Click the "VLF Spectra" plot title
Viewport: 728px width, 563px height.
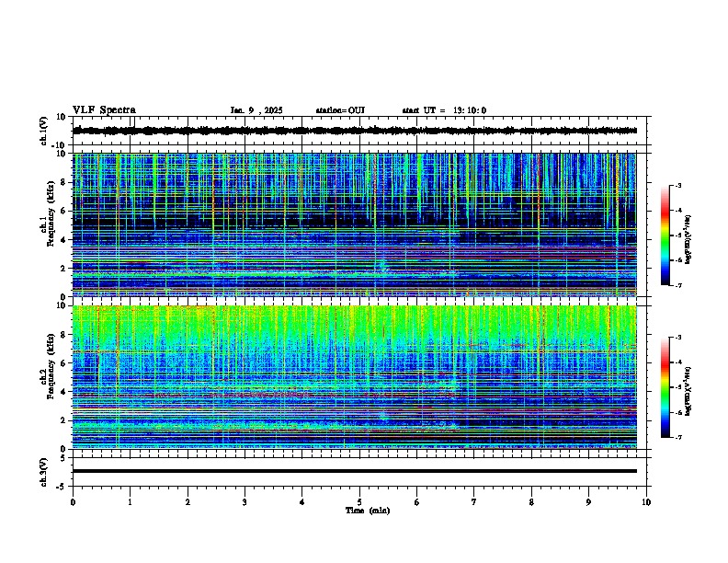pos(104,110)
